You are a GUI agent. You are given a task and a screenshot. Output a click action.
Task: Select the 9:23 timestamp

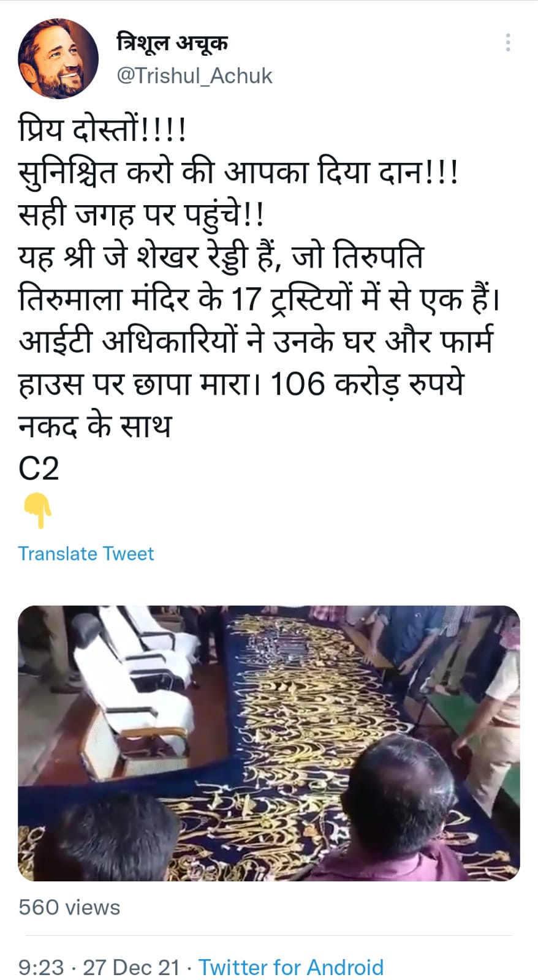click(x=41, y=967)
